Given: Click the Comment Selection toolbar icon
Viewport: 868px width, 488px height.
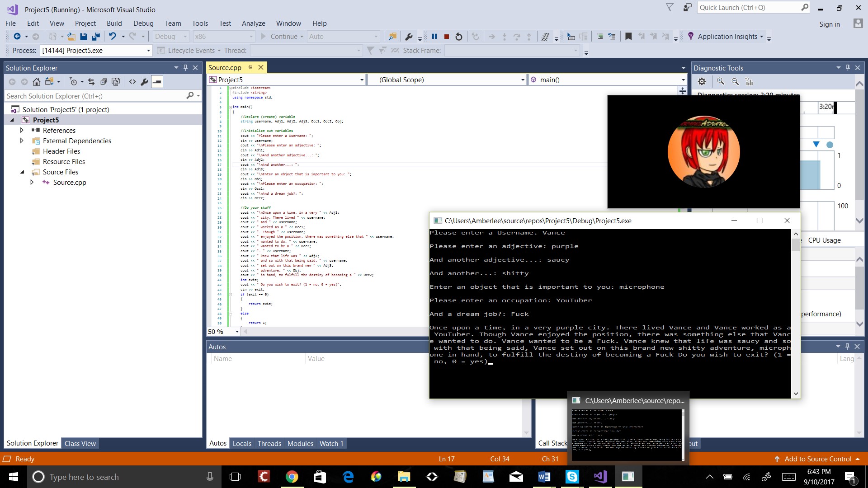Looking at the screenshot, I should [599, 37].
